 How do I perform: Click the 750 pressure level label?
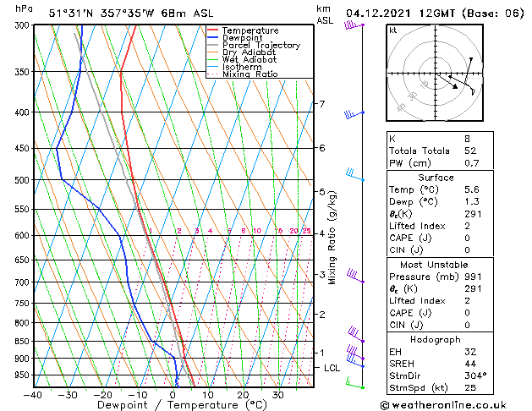24,303
